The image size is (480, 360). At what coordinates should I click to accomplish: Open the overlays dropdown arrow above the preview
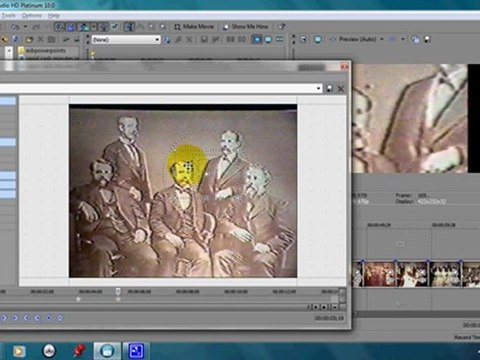(403, 39)
